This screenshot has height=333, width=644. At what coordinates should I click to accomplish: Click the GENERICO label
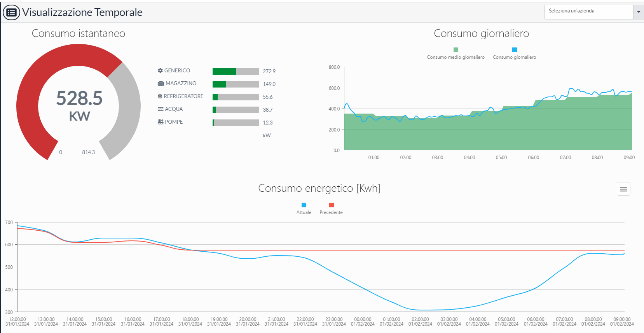(177, 70)
